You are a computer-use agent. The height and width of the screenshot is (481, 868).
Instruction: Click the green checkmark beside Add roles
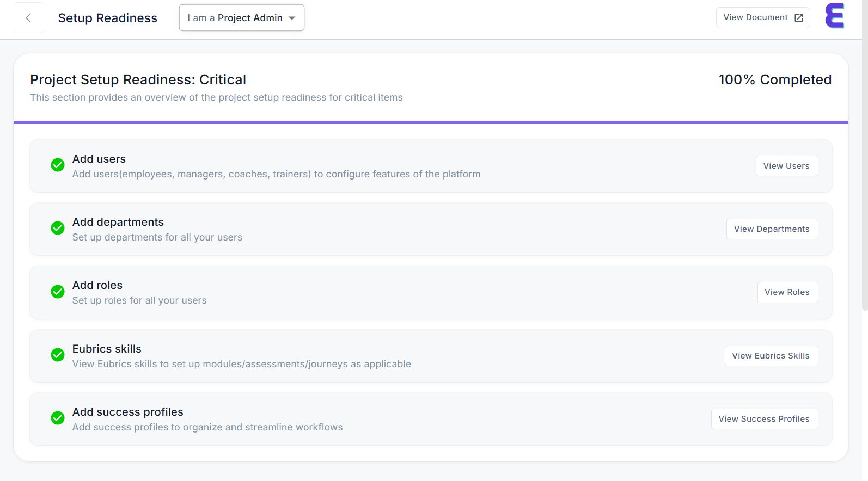pyautogui.click(x=58, y=292)
